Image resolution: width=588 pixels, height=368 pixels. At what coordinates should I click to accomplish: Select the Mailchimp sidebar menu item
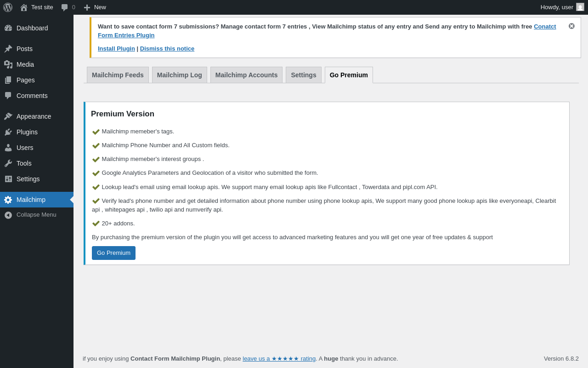point(37,200)
